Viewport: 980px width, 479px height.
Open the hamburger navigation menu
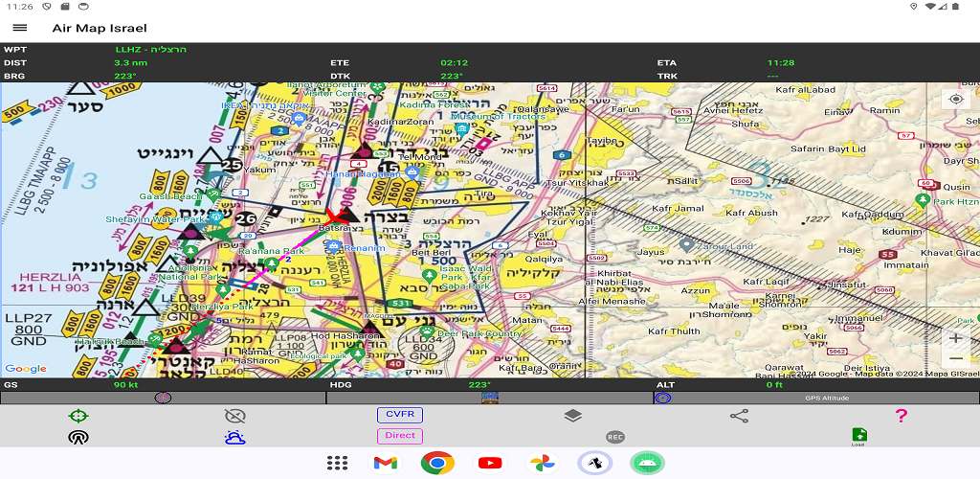pos(20,28)
